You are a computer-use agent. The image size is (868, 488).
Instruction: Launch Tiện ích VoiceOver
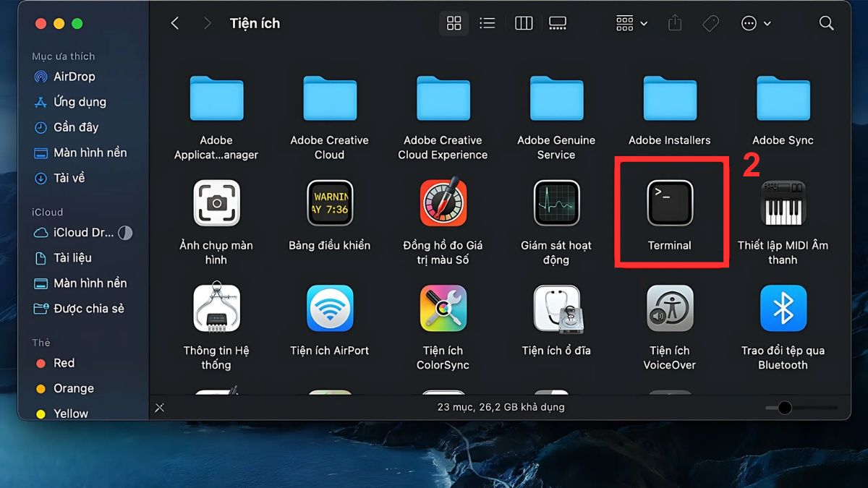pyautogui.click(x=670, y=307)
